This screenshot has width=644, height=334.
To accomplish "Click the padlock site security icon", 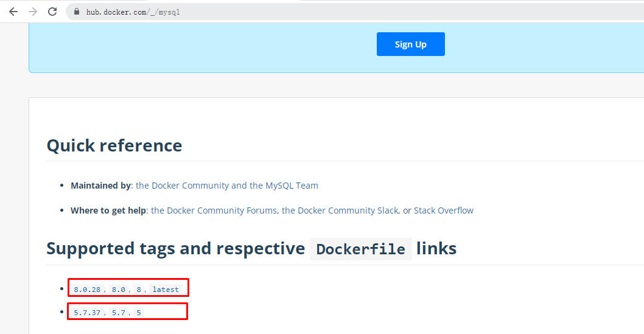I will [77, 12].
